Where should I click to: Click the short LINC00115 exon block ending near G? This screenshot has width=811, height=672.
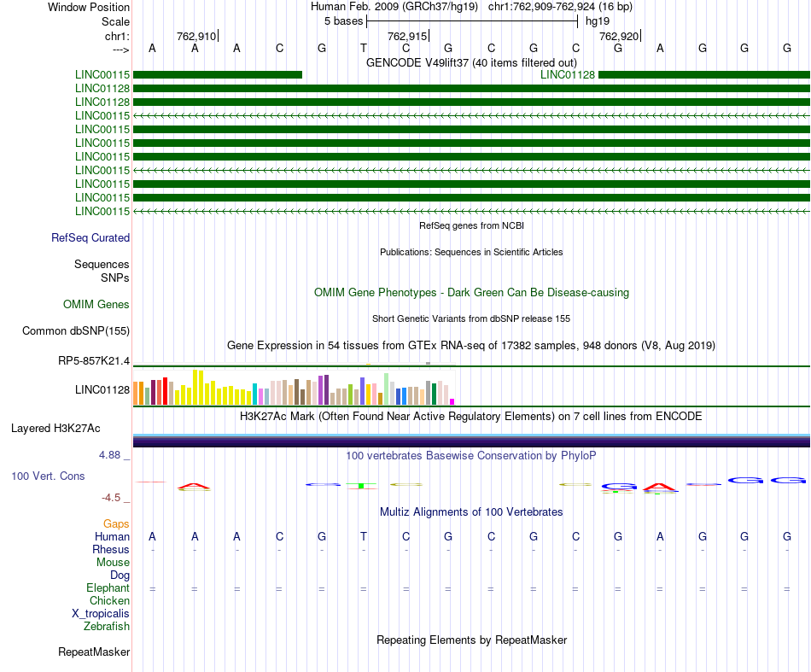[x=218, y=74]
